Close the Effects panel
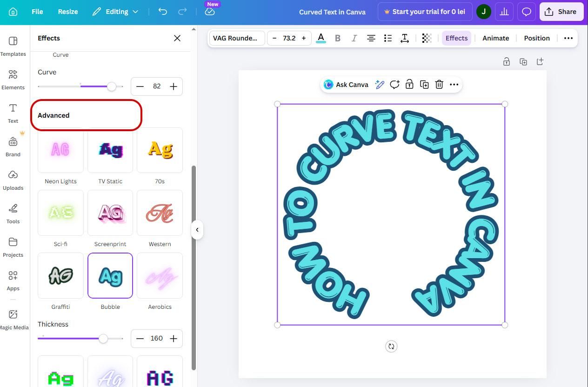Image resolution: width=588 pixels, height=387 pixels. click(177, 38)
